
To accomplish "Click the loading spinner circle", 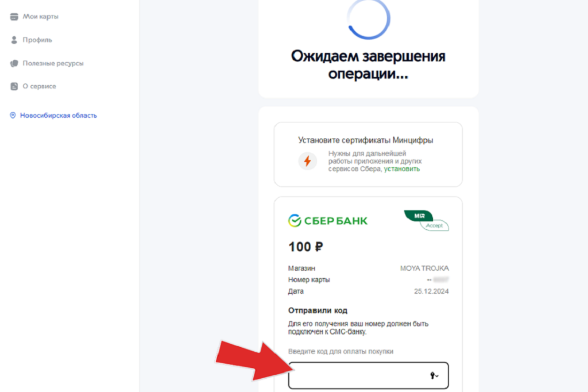I will click(369, 18).
